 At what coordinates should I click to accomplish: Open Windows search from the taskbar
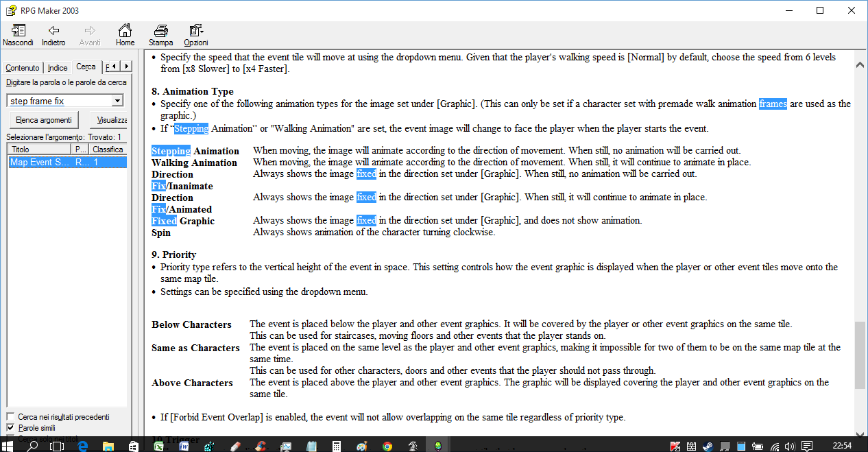[x=32, y=445]
